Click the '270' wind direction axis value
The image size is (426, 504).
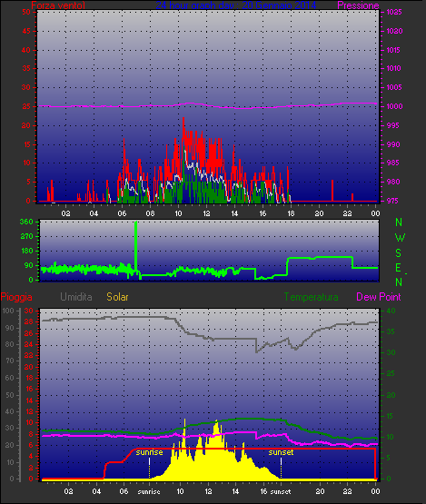click(26, 237)
